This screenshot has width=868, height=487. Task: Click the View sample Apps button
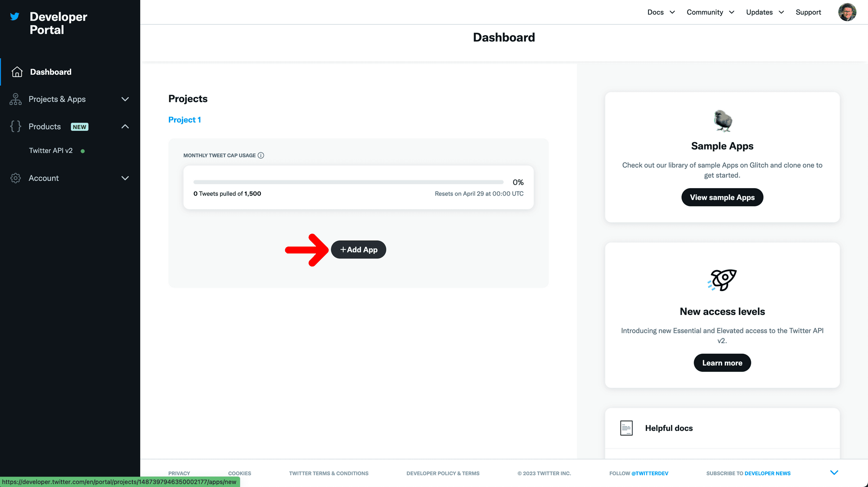722,197
